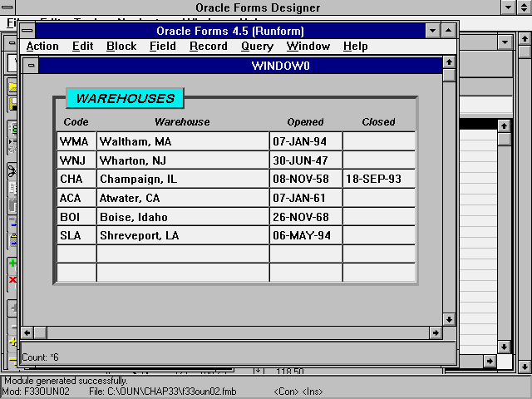Open the Block menu
The image size is (532, 399).
click(121, 47)
